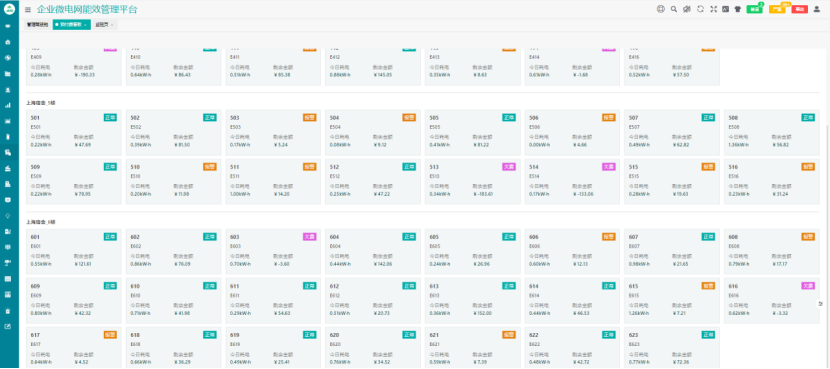Open the red alarm badge button

[799, 9]
